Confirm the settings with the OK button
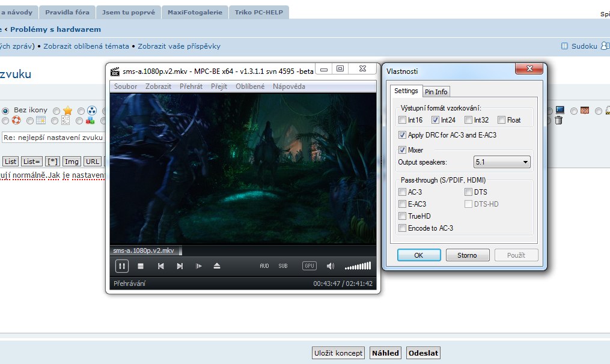Image resolution: width=610 pixels, height=364 pixels. coord(419,255)
